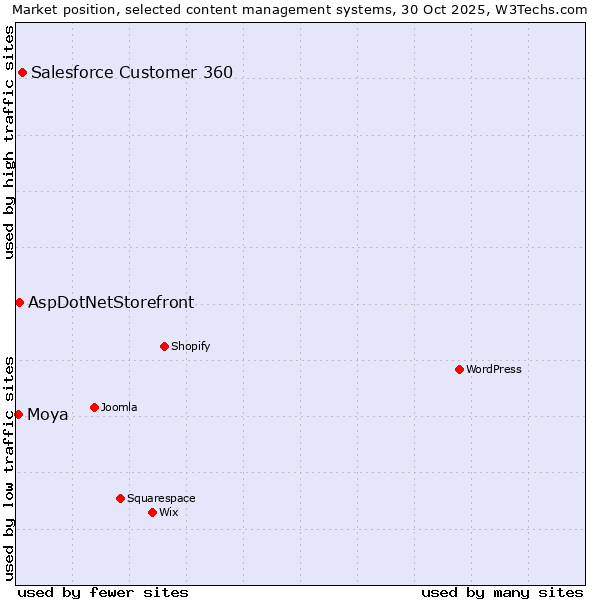
Task: Pick the red Moya data point
Action: 18,414
